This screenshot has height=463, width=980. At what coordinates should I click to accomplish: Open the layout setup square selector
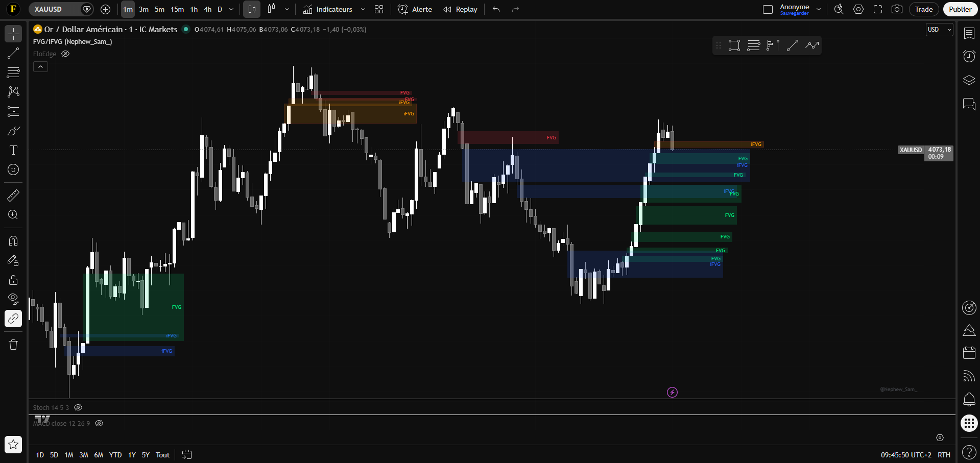[x=768, y=9]
